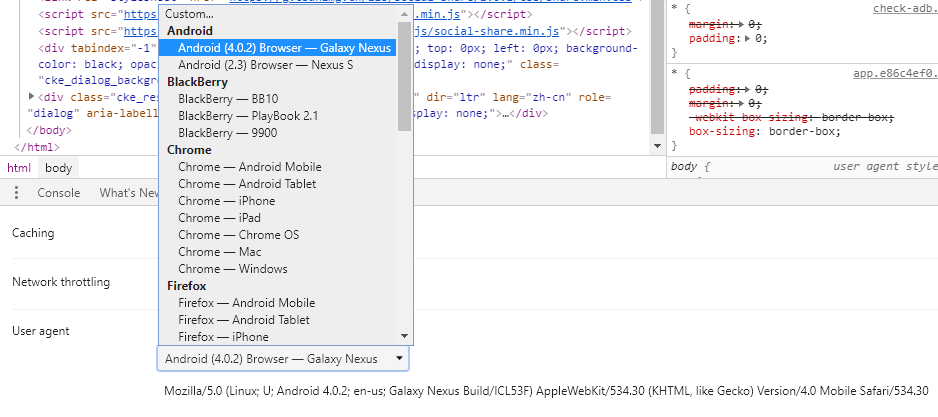The width and height of the screenshot is (938, 417).
Task: Click the Mozilla/5.0 user agent string
Action: [546, 391]
